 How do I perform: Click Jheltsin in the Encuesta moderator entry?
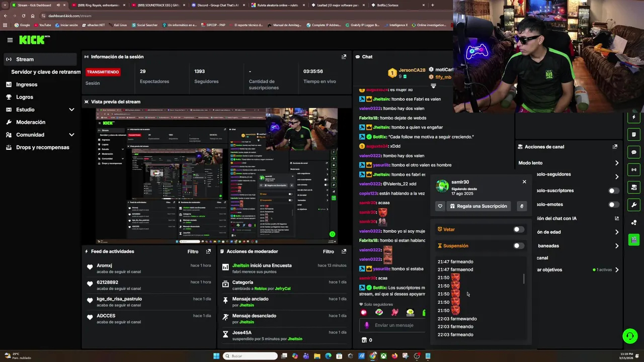point(241,265)
